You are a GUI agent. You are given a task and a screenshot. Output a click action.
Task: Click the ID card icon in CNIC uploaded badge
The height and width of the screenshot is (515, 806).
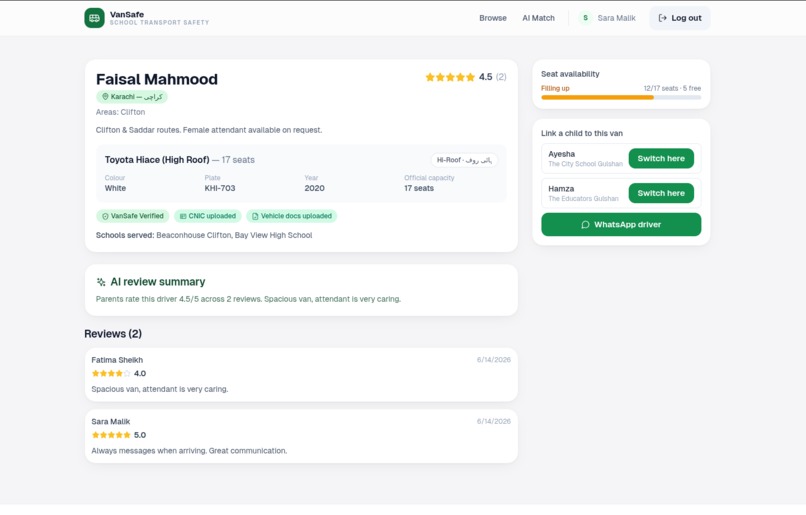coord(183,216)
